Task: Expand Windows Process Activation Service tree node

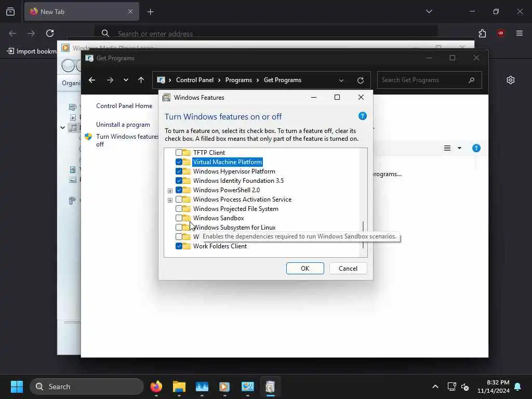Action: coord(170,200)
